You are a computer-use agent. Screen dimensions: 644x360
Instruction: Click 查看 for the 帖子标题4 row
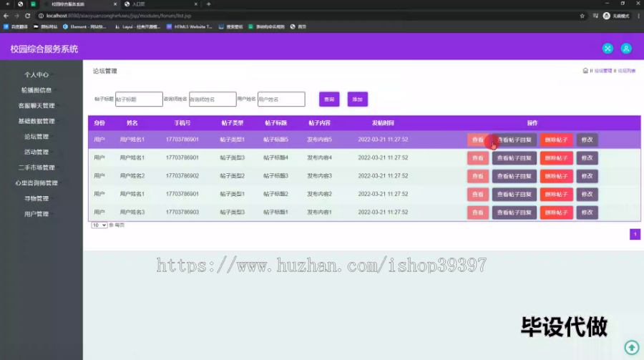478,157
